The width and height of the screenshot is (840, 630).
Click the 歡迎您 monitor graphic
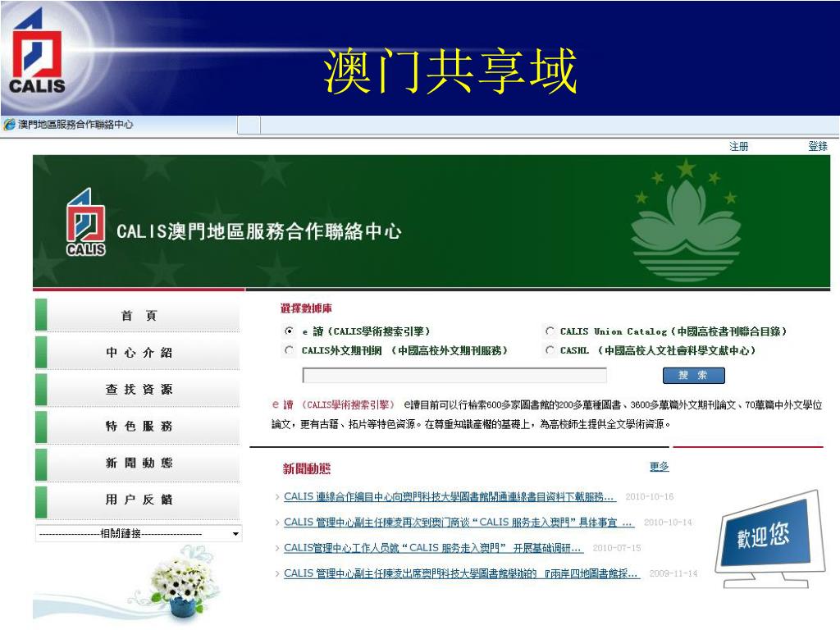(x=769, y=538)
